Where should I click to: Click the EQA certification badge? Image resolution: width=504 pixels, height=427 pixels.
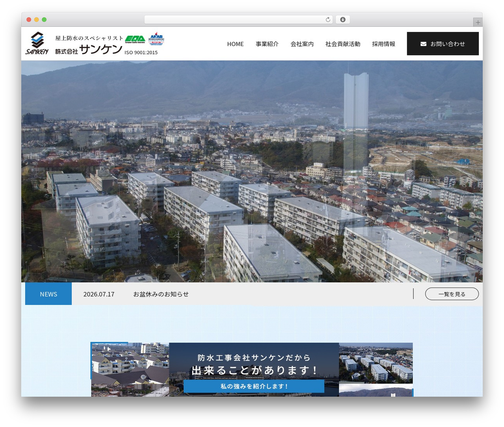[135, 39]
